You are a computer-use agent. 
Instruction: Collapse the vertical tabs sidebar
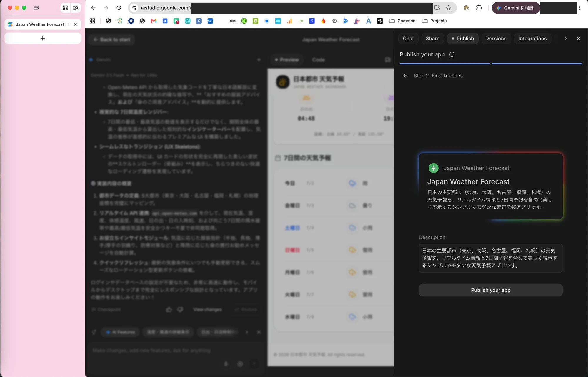click(36, 8)
